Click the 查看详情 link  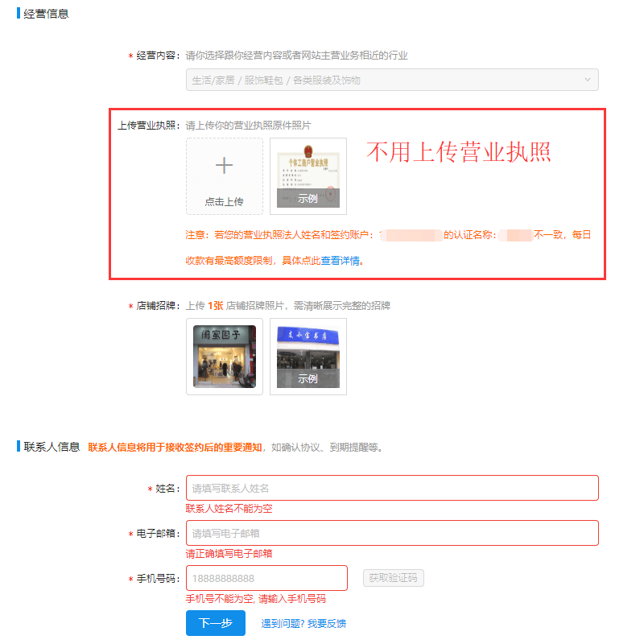pyautogui.click(x=341, y=261)
